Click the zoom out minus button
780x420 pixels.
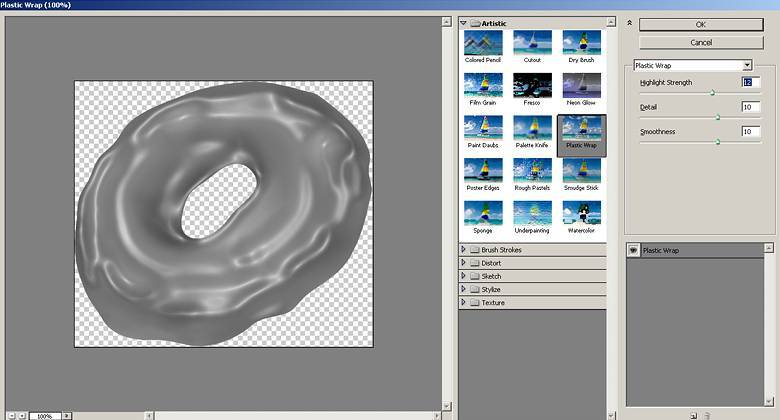(x=12, y=416)
